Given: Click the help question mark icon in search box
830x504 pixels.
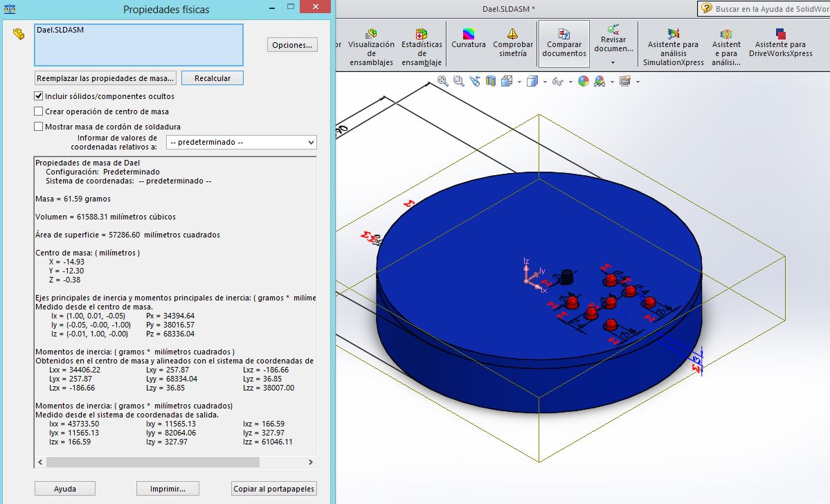Looking at the screenshot, I should pyautogui.click(x=707, y=8).
